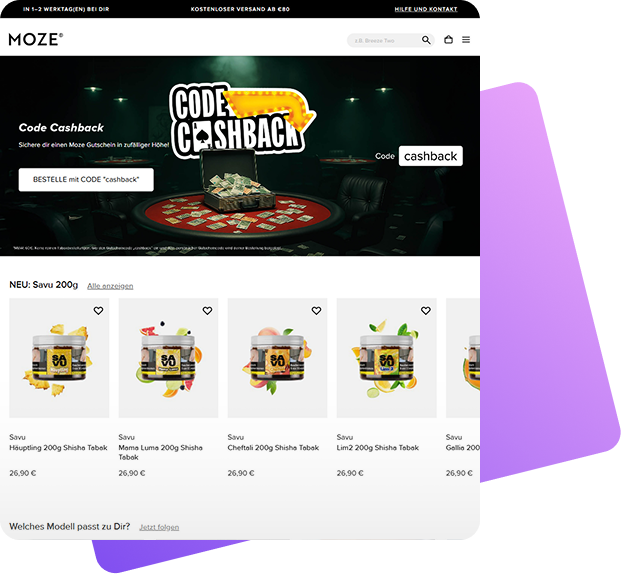Select Lim2 200g Shisha Tabak title
Viewport: 625px width, 578px height.
coord(377,448)
